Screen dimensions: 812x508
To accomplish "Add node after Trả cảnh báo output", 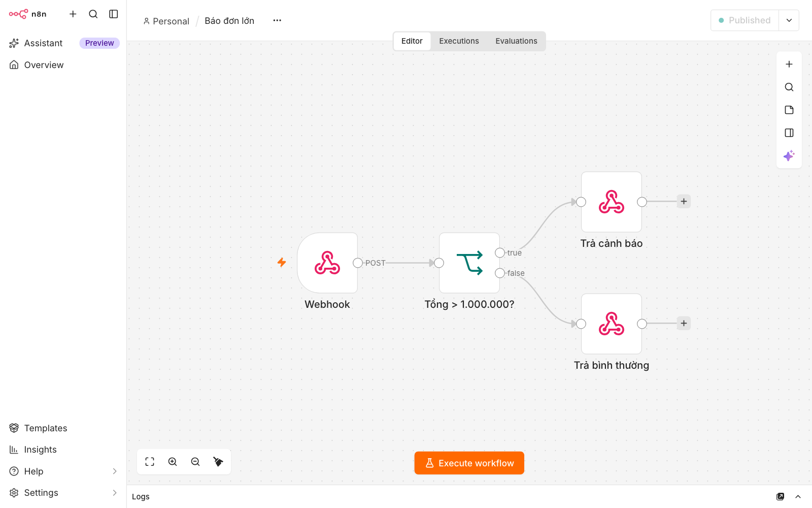I will (684, 202).
